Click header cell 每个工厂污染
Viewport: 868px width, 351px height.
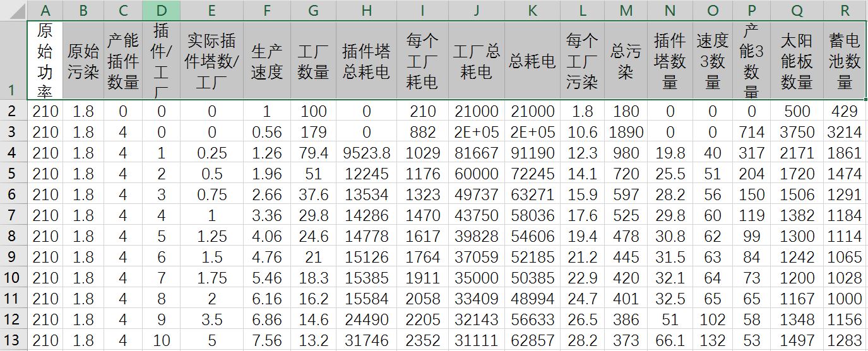coord(582,60)
